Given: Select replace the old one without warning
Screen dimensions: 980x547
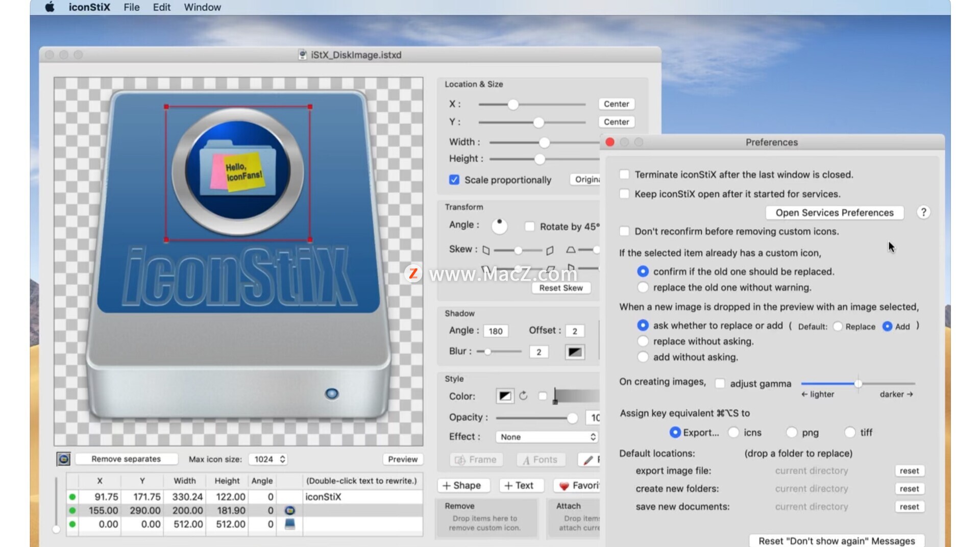Looking at the screenshot, I should [643, 287].
